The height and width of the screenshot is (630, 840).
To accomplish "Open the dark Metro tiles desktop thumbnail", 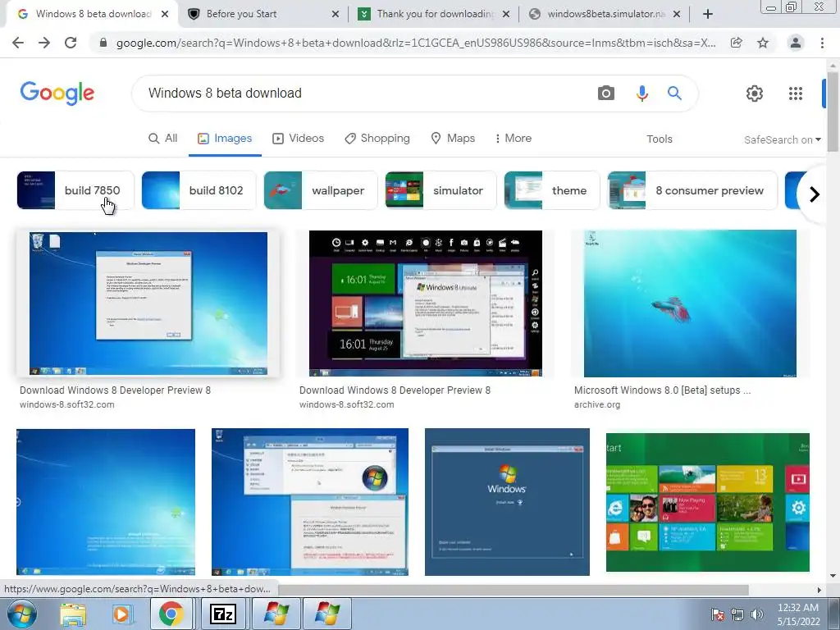I will pyautogui.click(x=426, y=304).
